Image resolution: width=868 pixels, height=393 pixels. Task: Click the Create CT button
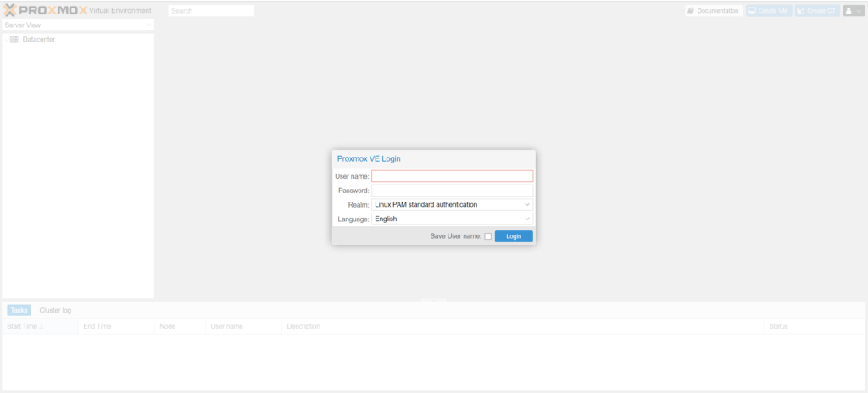pos(817,10)
